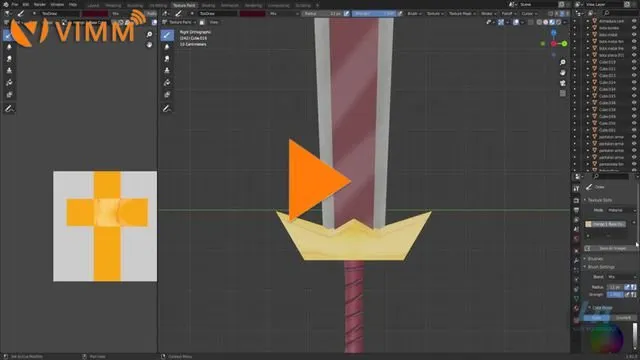Click the Strength slider in the viewport header
Image resolution: width=640 pixels, height=360 pixels.
click(374, 13)
